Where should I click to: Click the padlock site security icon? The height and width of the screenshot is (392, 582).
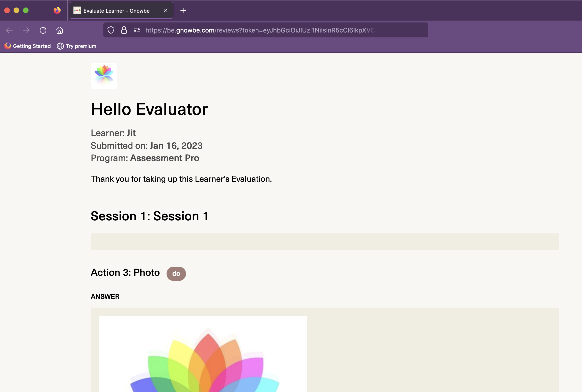[x=124, y=30]
